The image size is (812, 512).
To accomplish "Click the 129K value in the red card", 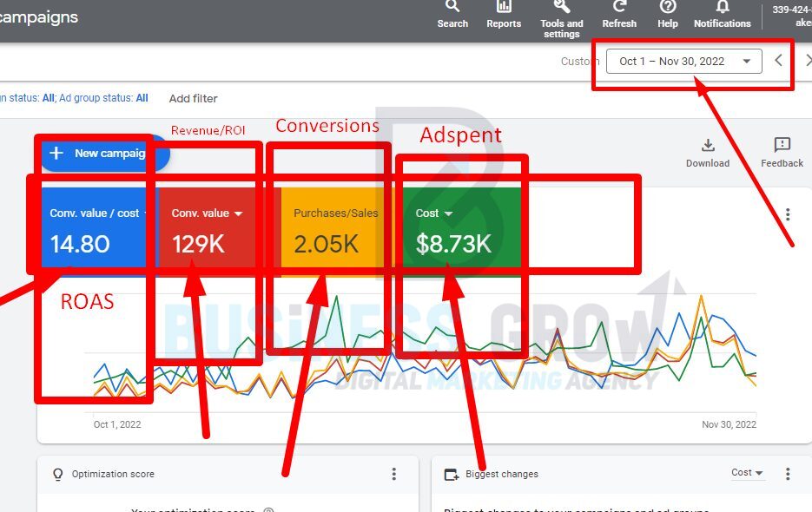I will (198, 244).
